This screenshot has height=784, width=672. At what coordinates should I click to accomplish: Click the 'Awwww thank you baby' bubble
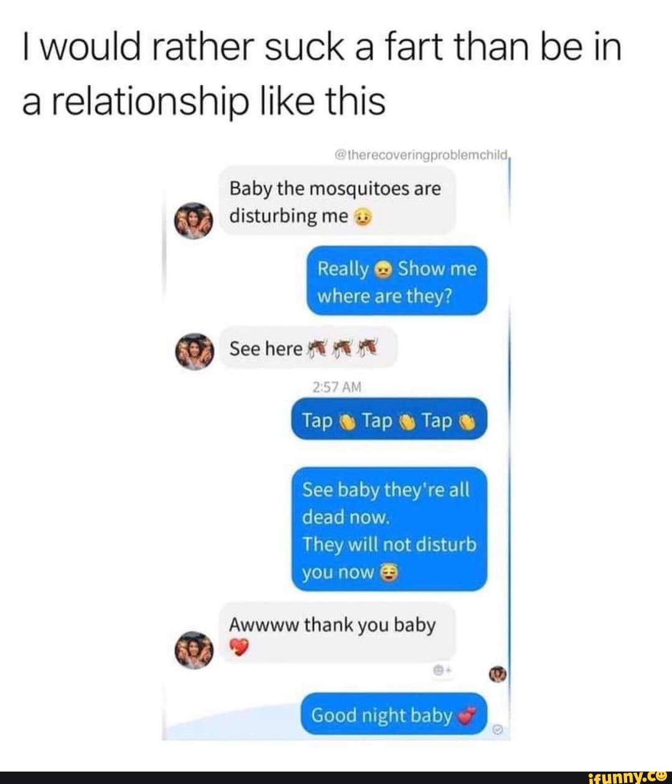pos(338,633)
